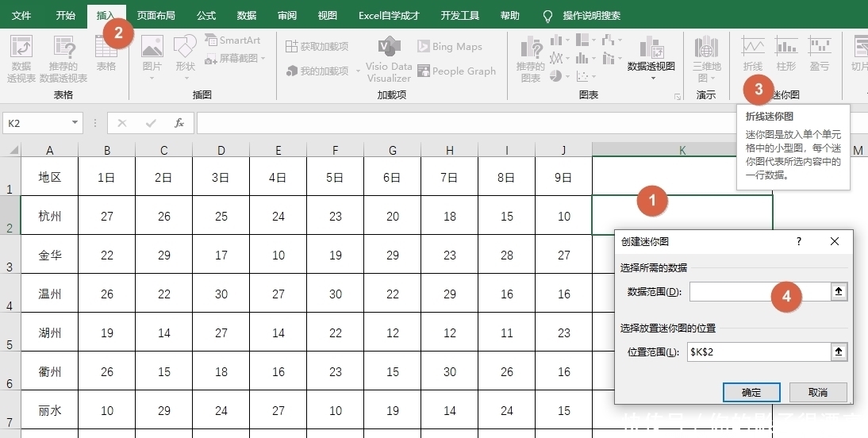Switch to the 页面布局 tab
868x438 pixels.
coord(156,16)
